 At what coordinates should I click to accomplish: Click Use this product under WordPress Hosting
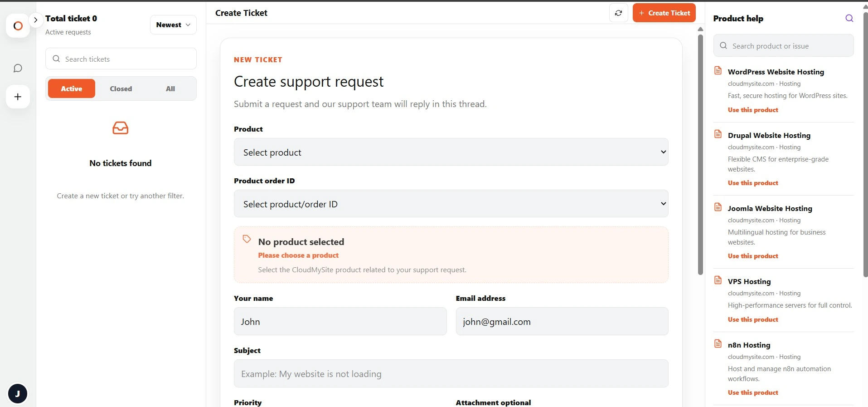point(753,110)
